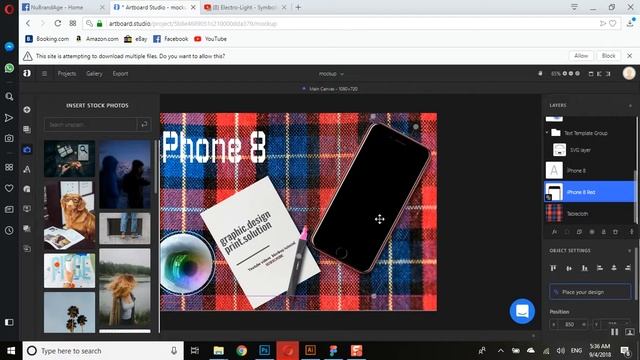The width and height of the screenshot is (640, 360).
Task: Allow multiple file downloads
Action: [x=581, y=56]
